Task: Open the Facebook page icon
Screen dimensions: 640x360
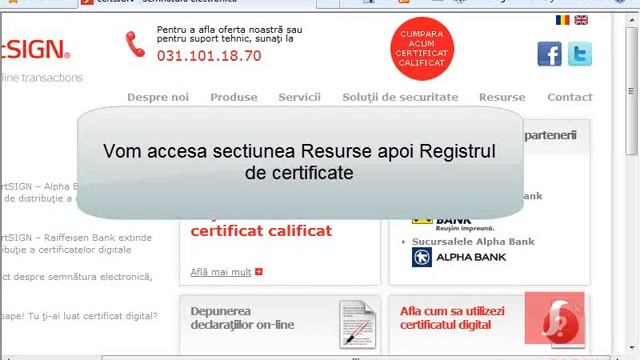Action: (549, 53)
